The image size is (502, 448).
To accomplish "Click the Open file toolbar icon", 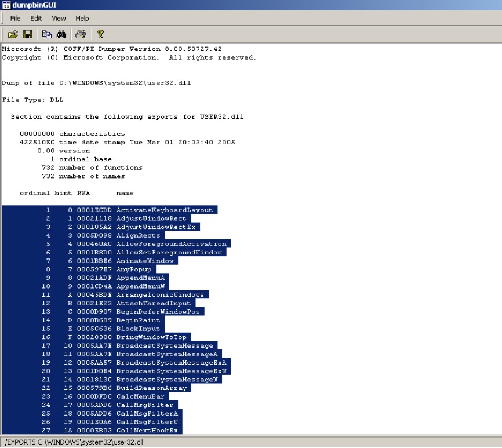I will coord(13,34).
